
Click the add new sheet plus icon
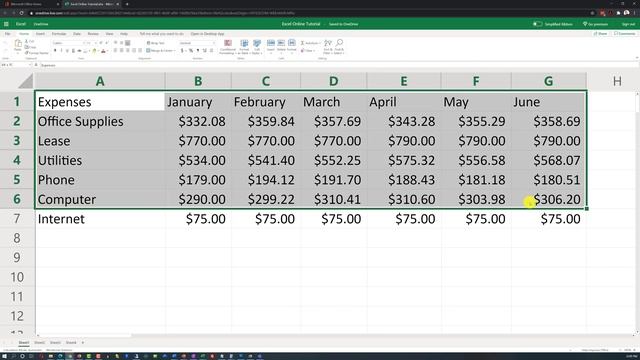83,343
